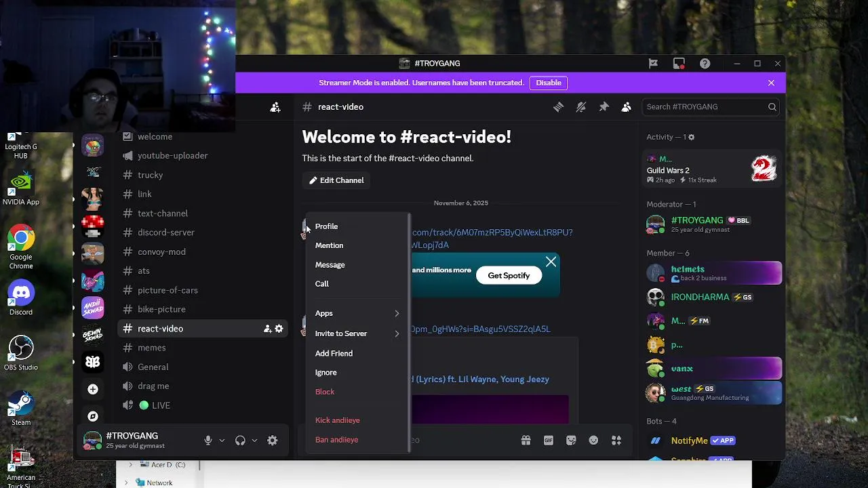Open activity settings gear next to Activity
868x488 pixels.
[x=691, y=137]
